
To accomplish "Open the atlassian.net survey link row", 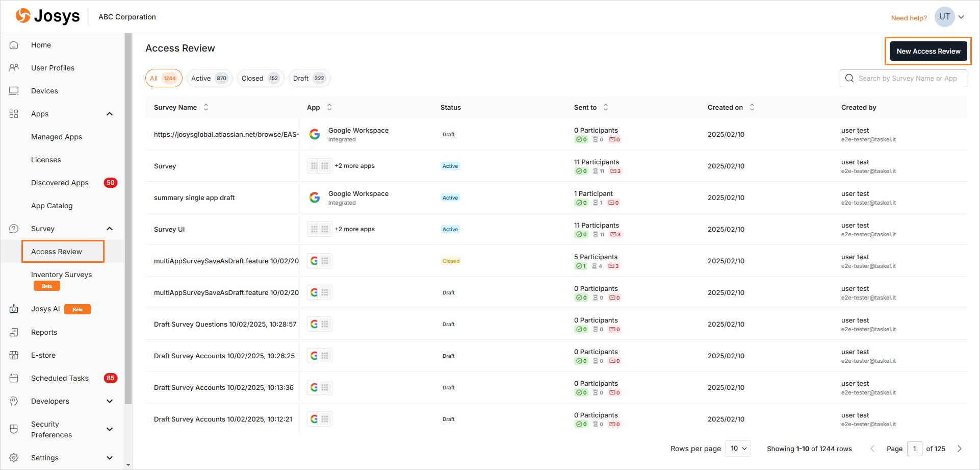I will point(556,134).
